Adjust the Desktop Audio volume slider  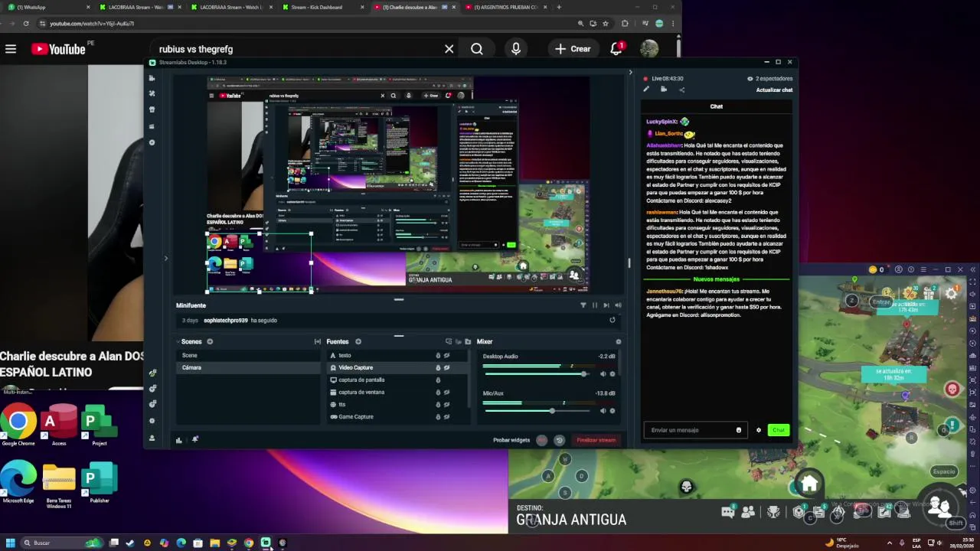[537, 374]
